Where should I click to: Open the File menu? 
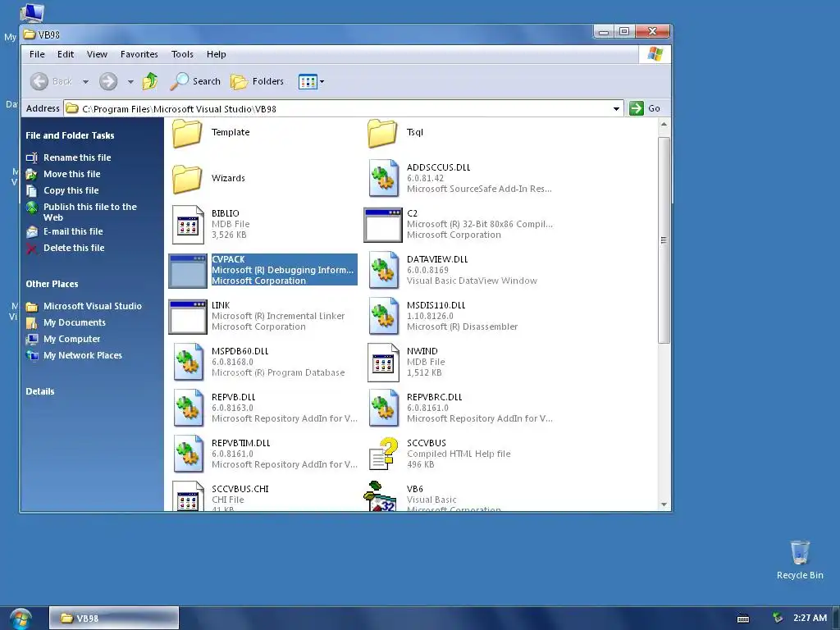[x=37, y=54]
